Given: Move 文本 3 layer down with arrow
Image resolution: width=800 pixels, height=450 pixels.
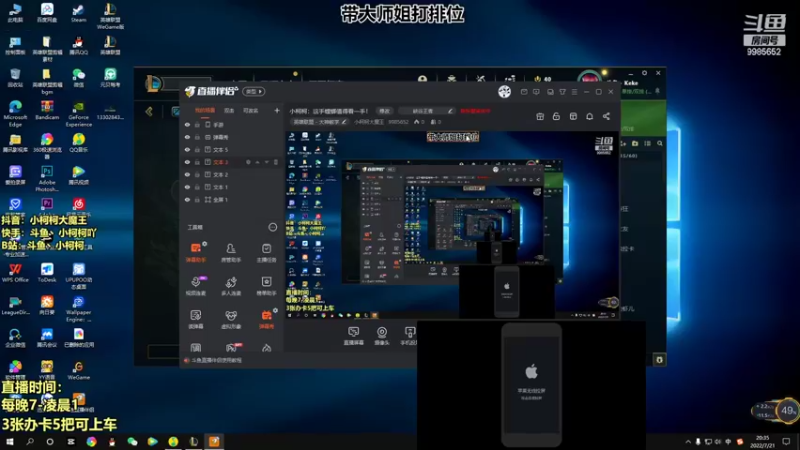Looking at the screenshot, I should (267, 162).
